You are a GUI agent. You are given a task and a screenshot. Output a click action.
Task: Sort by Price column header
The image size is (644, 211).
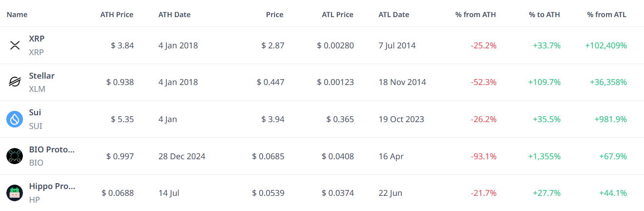coord(274,15)
